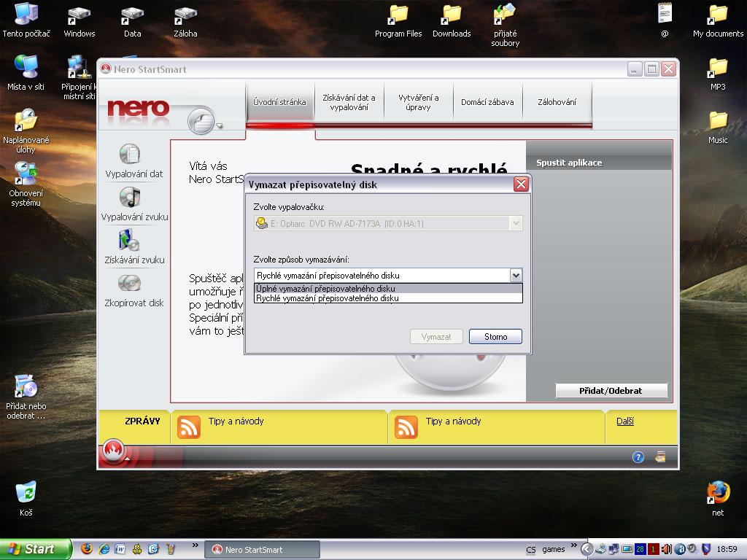Open the first 'Tipy a návody' feed

236,421
